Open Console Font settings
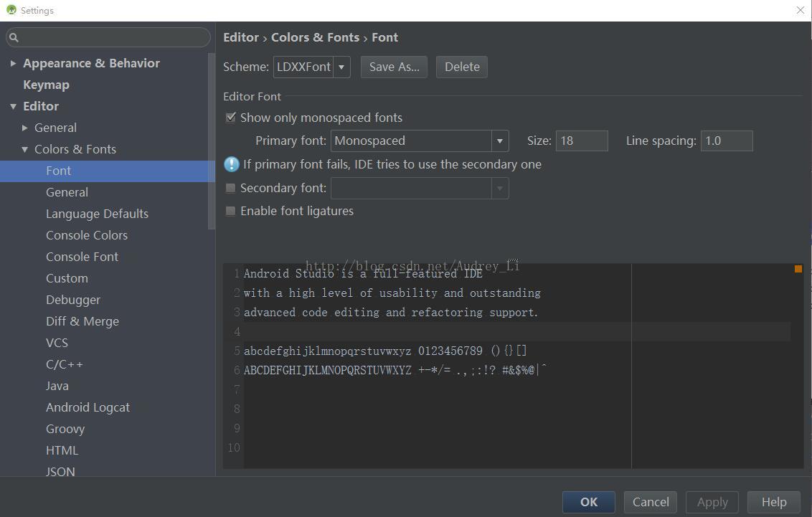This screenshot has width=812, height=517. (82, 257)
